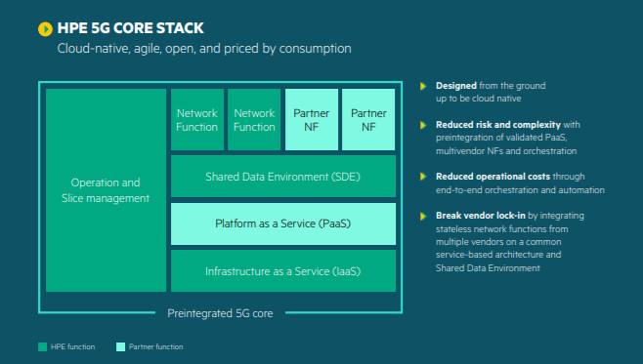Click the first Partner NF box
The height and width of the screenshot is (364, 643).
[x=312, y=120]
